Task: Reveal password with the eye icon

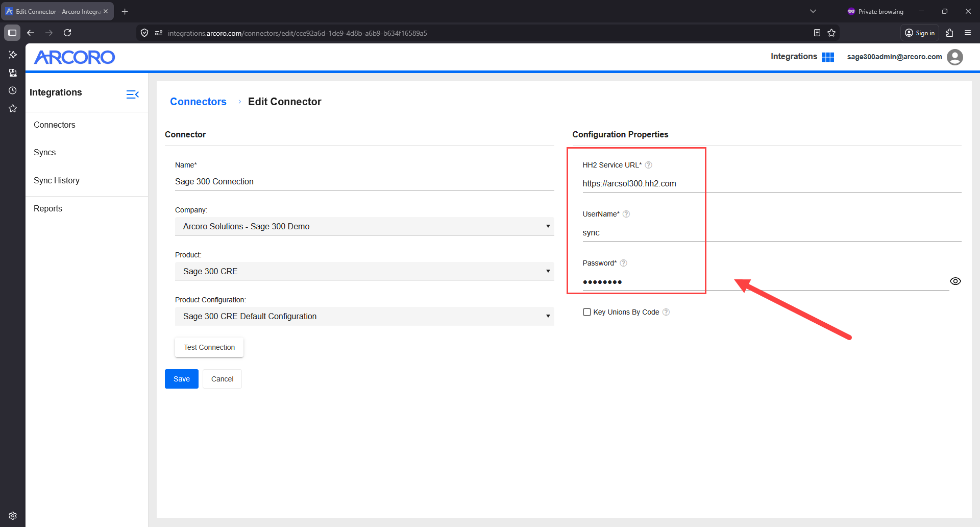Action: point(955,281)
